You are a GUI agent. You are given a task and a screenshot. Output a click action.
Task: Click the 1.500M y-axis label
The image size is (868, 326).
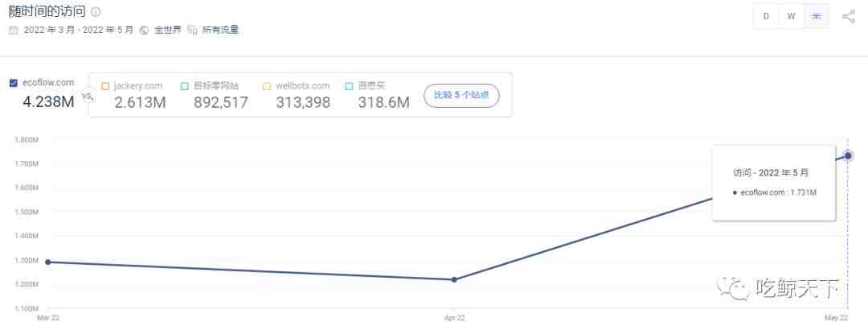(x=26, y=212)
